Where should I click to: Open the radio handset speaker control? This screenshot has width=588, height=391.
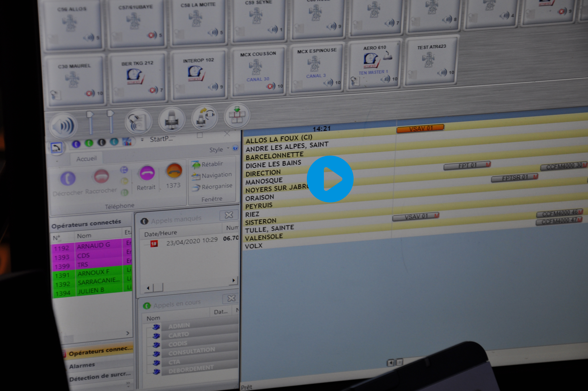pyautogui.click(x=138, y=121)
